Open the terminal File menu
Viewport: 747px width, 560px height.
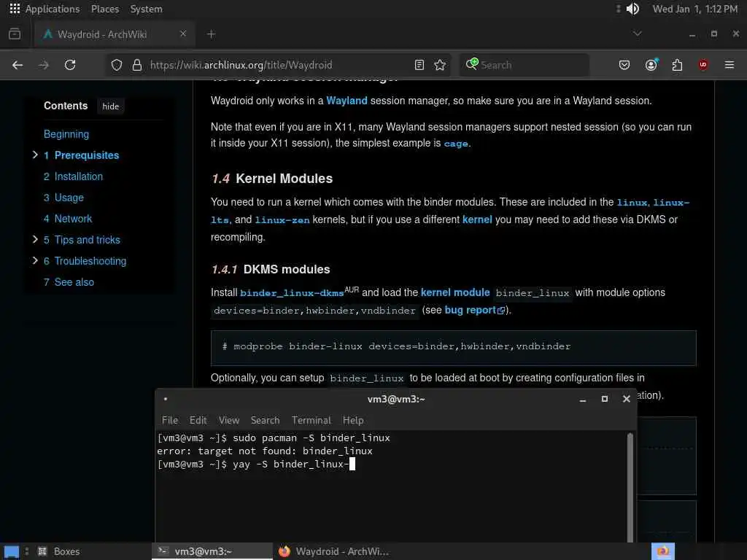(169, 420)
